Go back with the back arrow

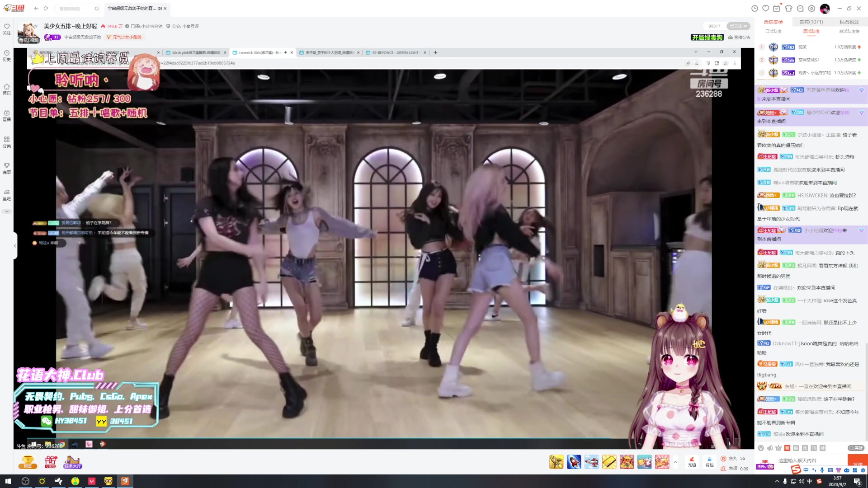[36, 8]
